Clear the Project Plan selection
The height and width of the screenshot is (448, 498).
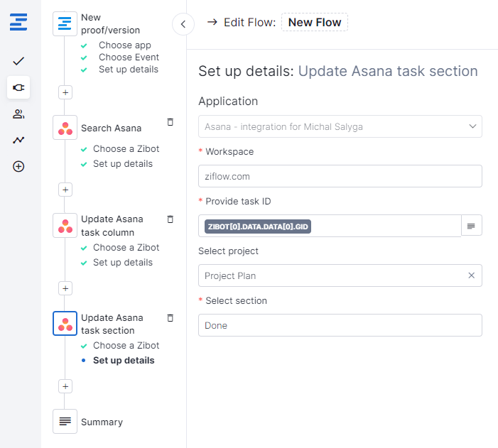(471, 275)
